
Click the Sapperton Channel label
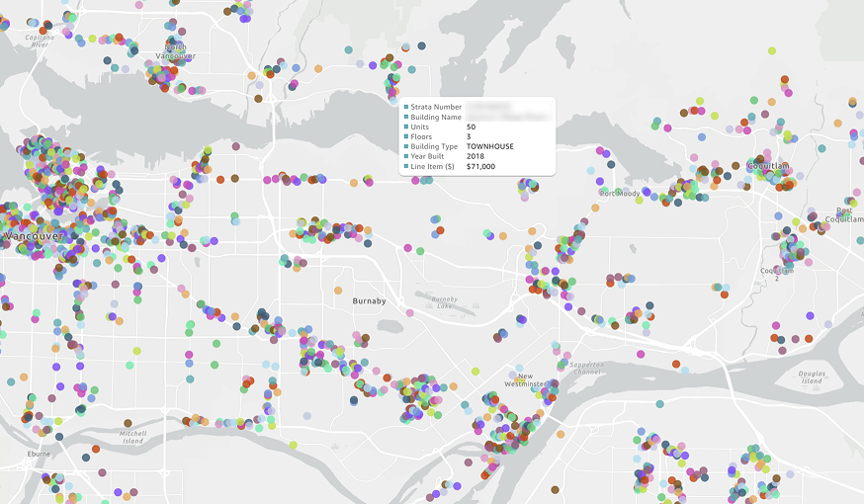(x=586, y=368)
